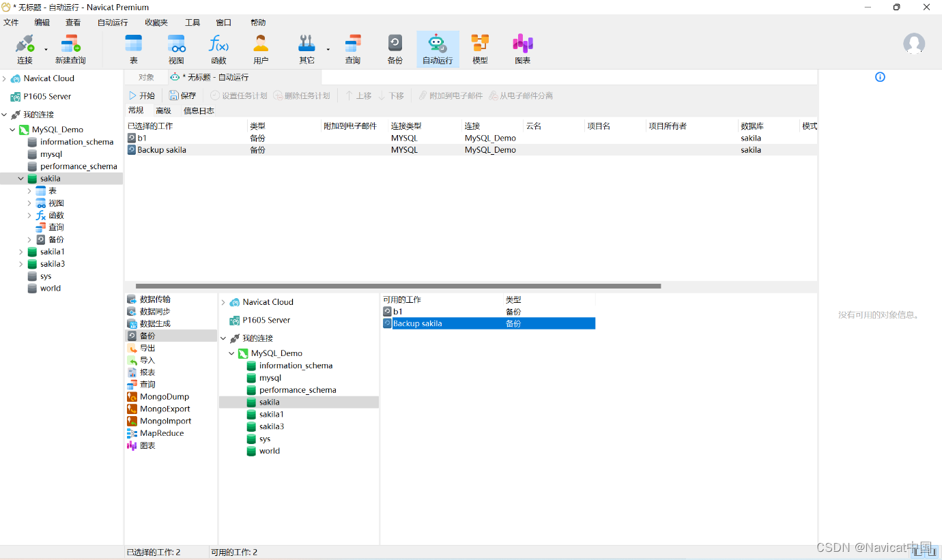Open the dropdown arrow beside 连接
Viewport: 942px width, 560px height.
tap(46, 50)
